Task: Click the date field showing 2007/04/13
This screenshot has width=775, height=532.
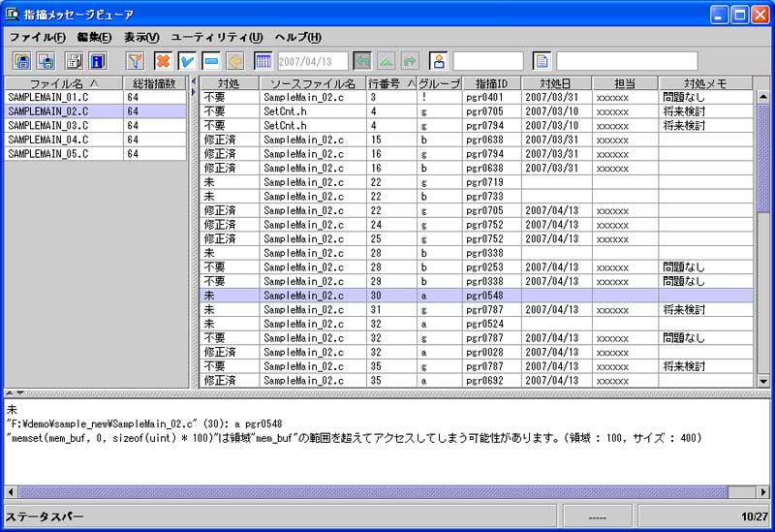Action: (313, 61)
